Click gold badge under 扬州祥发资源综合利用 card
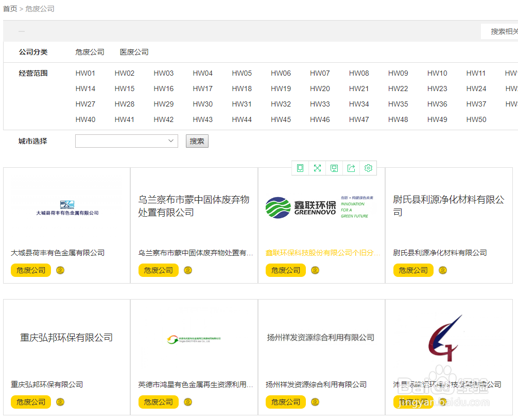The image size is (518, 420). [315, 402]
